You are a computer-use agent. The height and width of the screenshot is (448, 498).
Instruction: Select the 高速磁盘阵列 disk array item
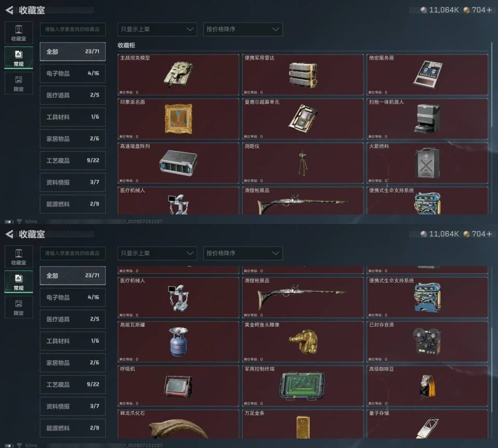coord(178,163)
